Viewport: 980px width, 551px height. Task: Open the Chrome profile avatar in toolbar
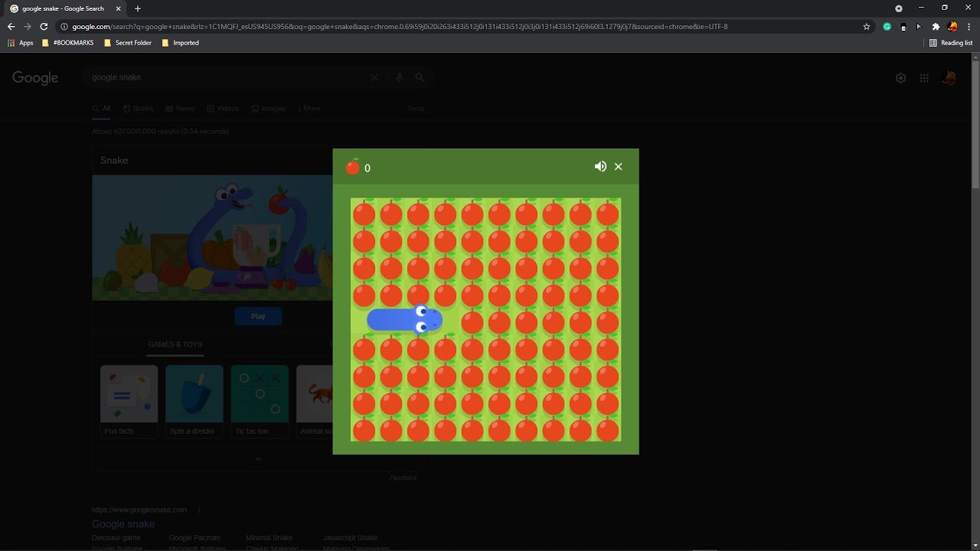(952, 27)
